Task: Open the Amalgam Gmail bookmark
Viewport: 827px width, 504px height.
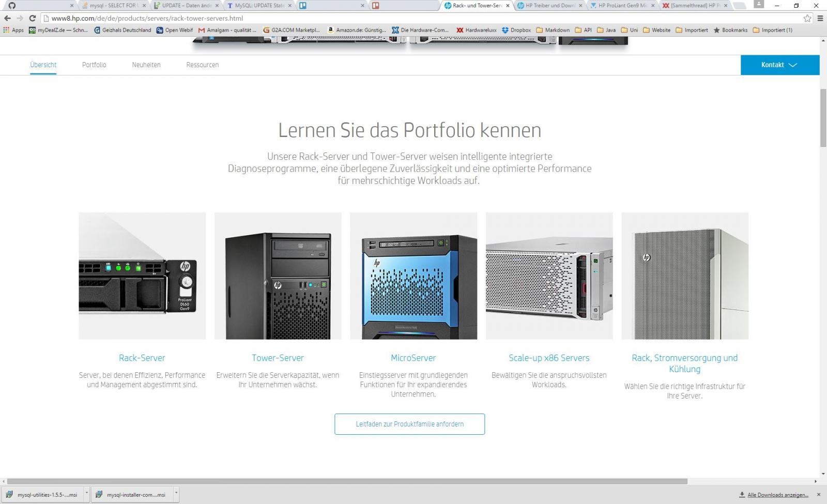Action: (x=227, y=30)
